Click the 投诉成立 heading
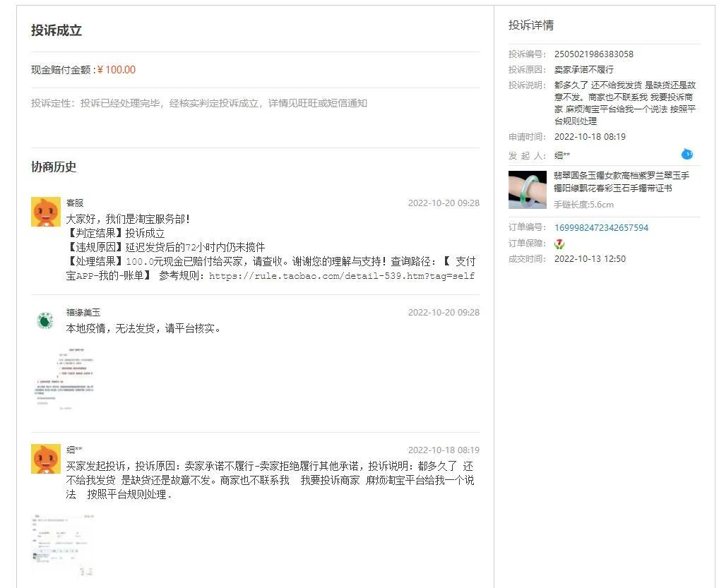 pos(56,30)
